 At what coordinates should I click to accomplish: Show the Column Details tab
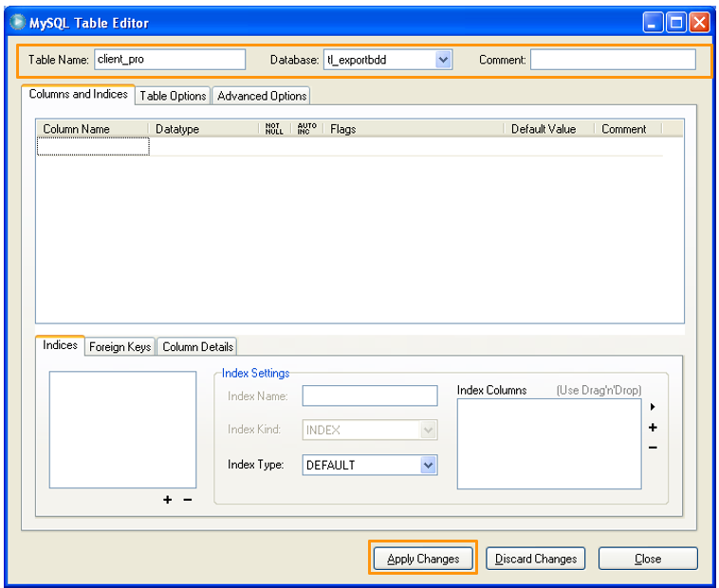(197, 347)
